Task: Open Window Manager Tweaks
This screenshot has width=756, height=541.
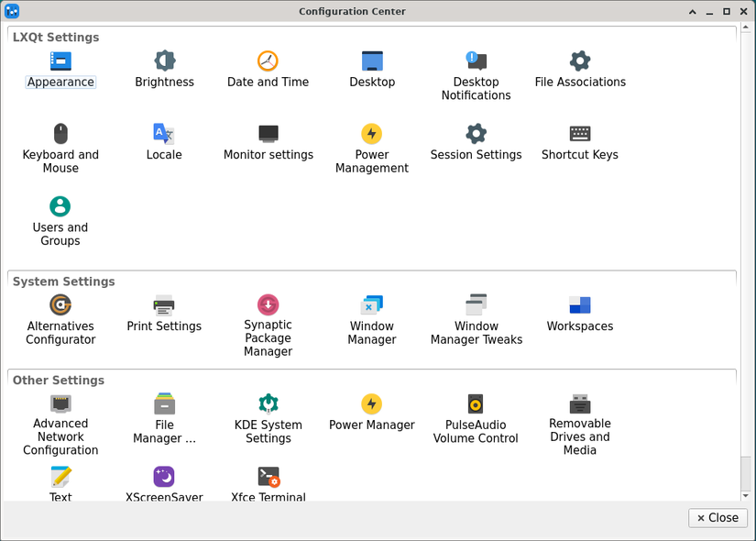Action: [476, 306]
